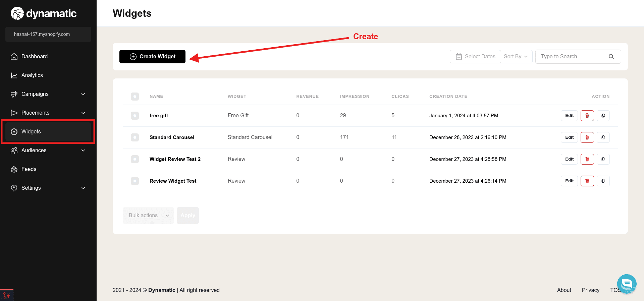Viewport: 644px width, 301px height.
Task: Open the Sort By dropdown
Action: (516, 57)
